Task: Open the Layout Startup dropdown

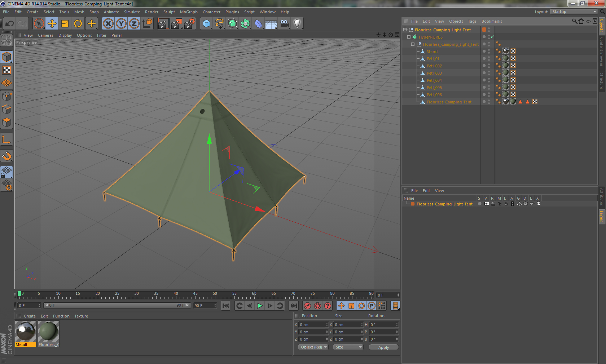Action: point(574,12)
